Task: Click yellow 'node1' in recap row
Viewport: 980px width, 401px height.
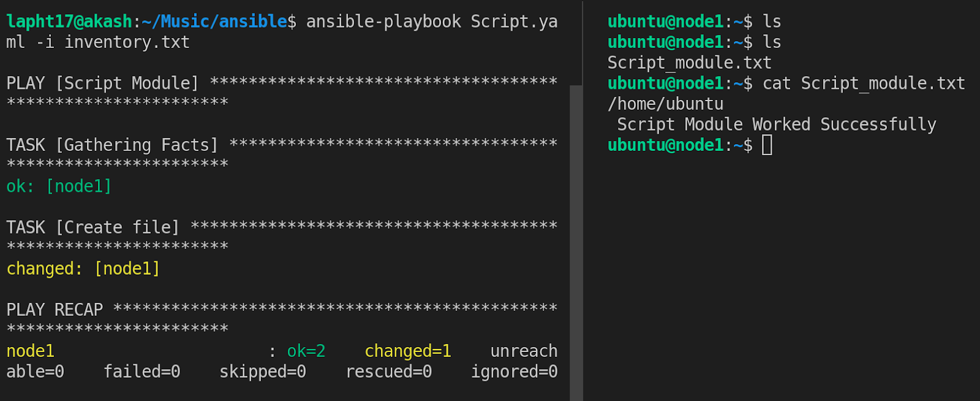Action: (x=31, y=351)
